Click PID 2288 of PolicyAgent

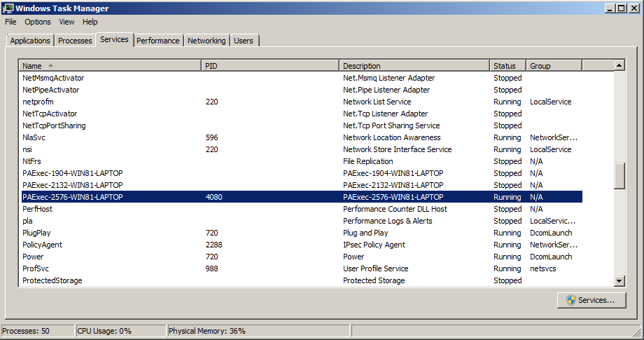click(x=214, y=245)
